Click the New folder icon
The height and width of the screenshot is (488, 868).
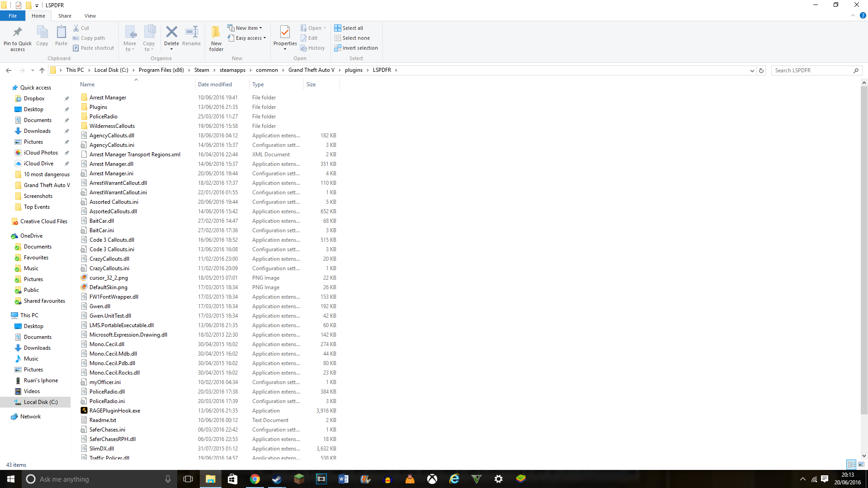(x=216, y=33)
